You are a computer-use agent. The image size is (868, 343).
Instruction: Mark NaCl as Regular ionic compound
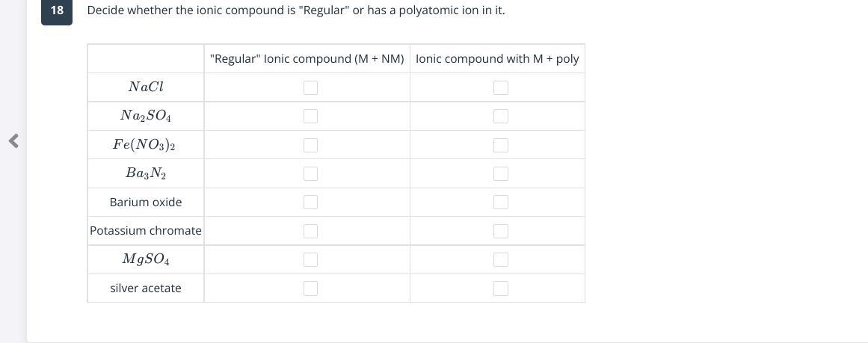310,87
